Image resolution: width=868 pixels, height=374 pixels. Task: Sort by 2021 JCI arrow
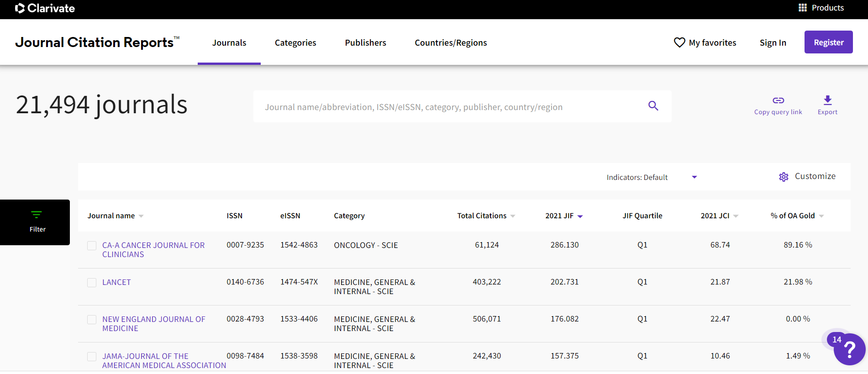736,216
